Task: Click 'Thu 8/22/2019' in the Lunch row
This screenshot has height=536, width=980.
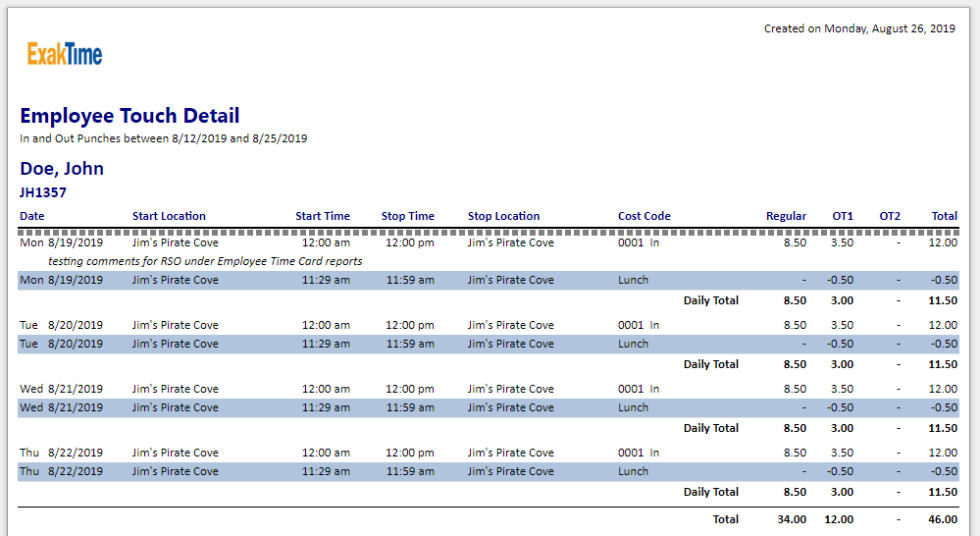Action: tap(61, 471)
